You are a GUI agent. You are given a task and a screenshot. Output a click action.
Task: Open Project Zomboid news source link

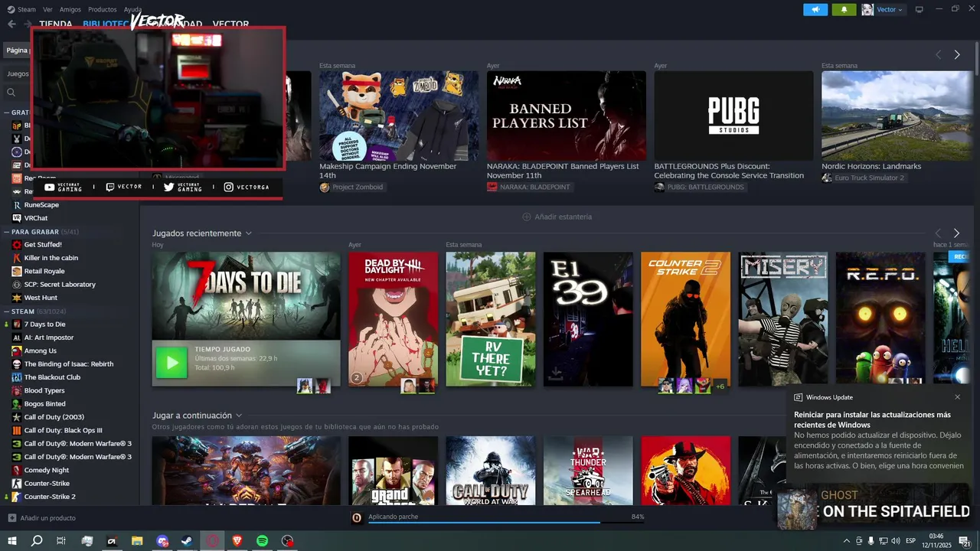click(x=351, y=187)
